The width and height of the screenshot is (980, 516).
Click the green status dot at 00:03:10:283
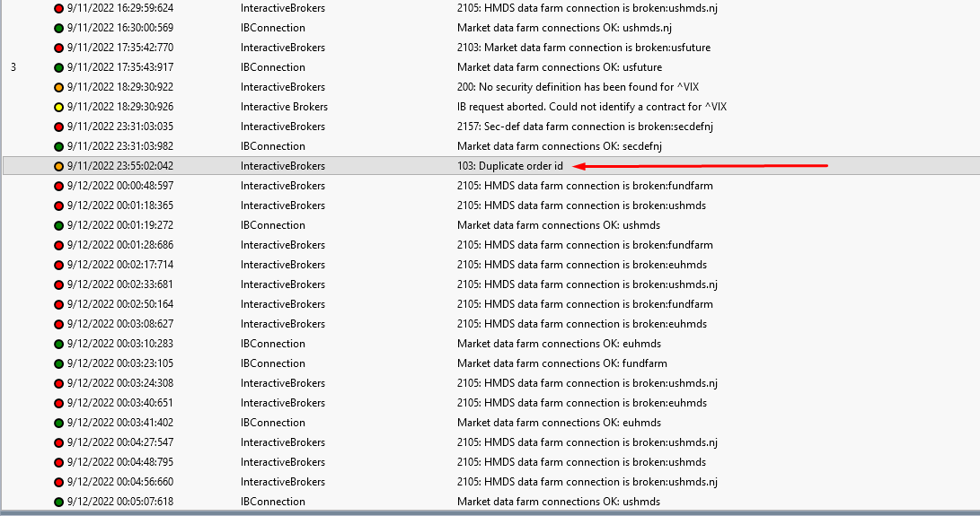tap(58, 345)
